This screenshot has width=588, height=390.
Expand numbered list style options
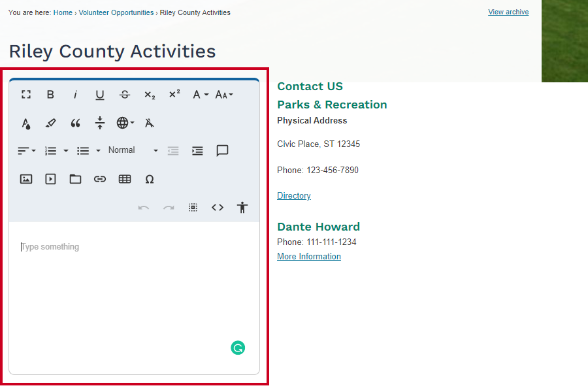point(66,151)
